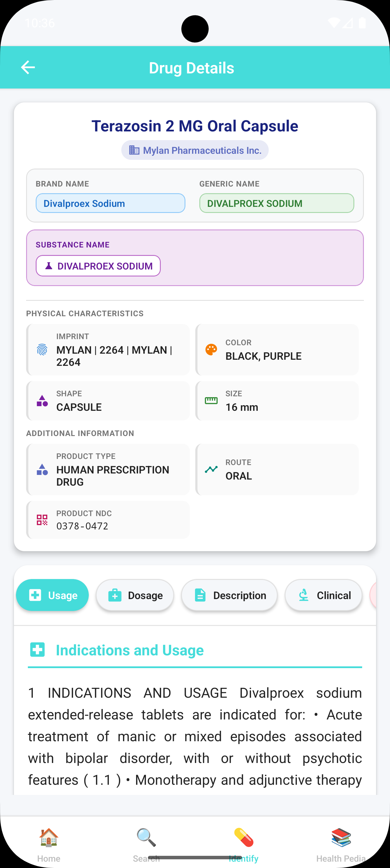Viewport: 390px width, 868px height.
Task: Select the DIVALPROEX SODIUM generic name chip
Action: (277, 203)
